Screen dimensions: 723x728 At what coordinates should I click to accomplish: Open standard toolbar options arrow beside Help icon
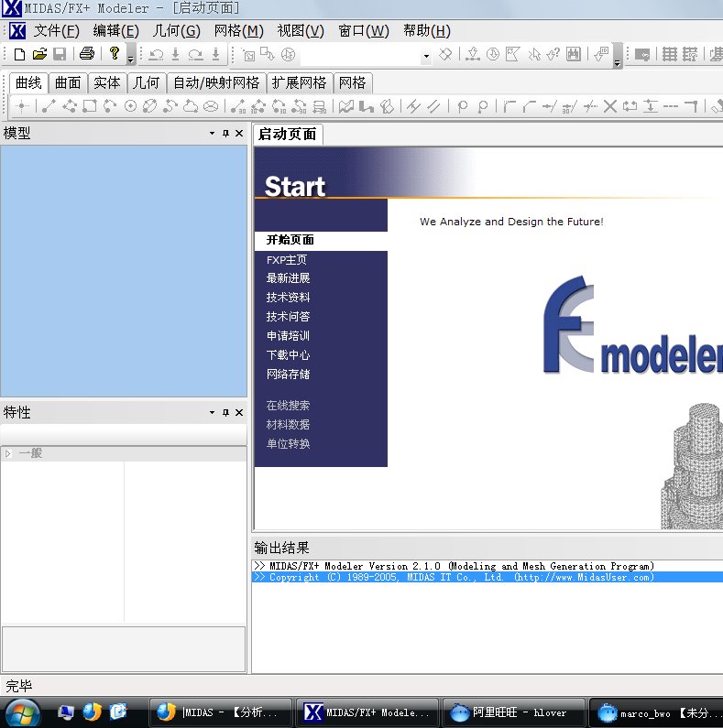[130, 55]
